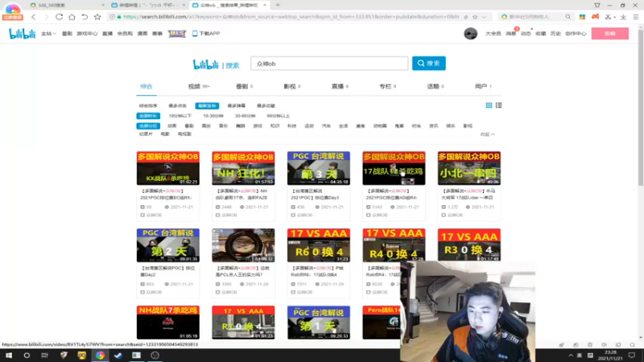Screen dimensions: 644x362
Task: Reload the page with the refresh icon
Action: click(x=59, y=17)
